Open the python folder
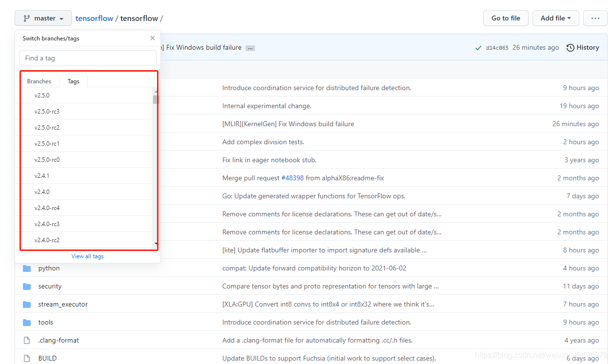 pos(49,268)
